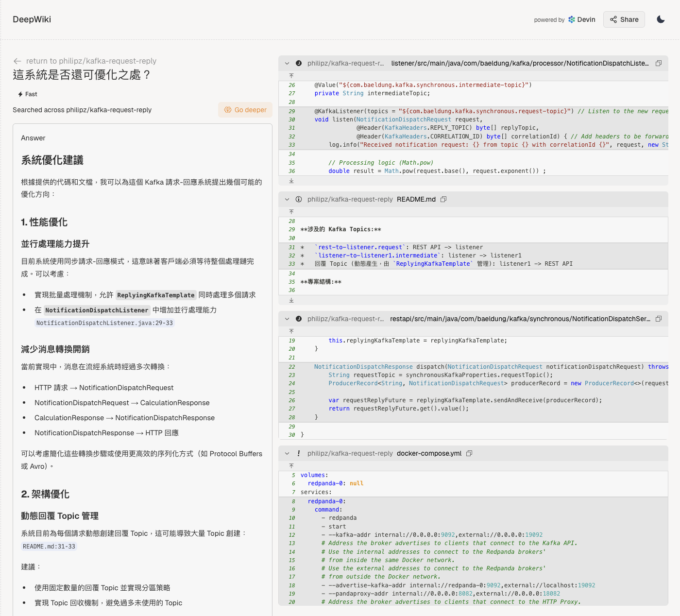The image size is (680, 616).
Task: Copy the NotificationDispatchService file path icon
Action: click(659, 319)
